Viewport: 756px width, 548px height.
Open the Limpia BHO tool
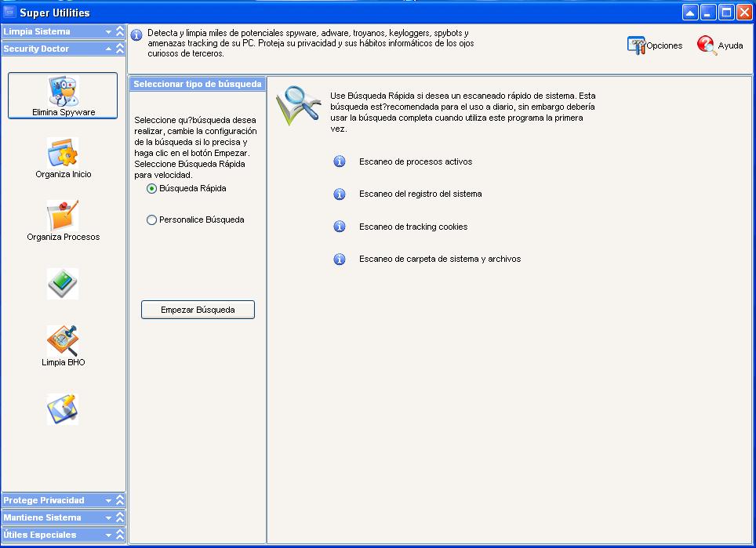(64, 346)
